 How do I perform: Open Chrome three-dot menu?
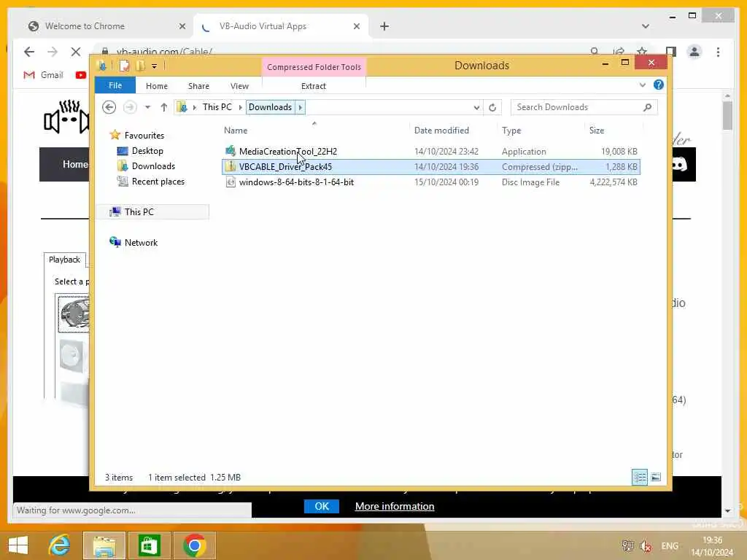(718, 52)
